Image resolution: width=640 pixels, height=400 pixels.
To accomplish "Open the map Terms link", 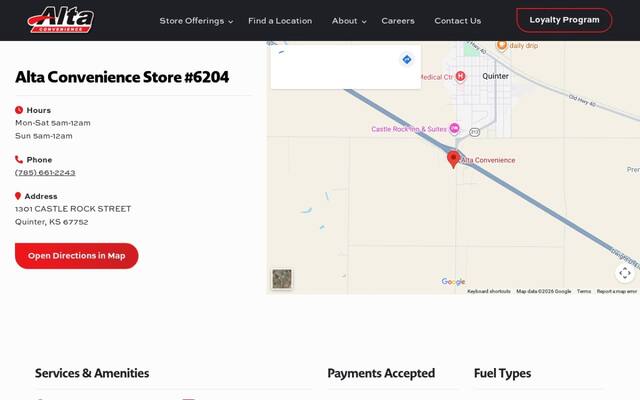I will tap(584, 291).
